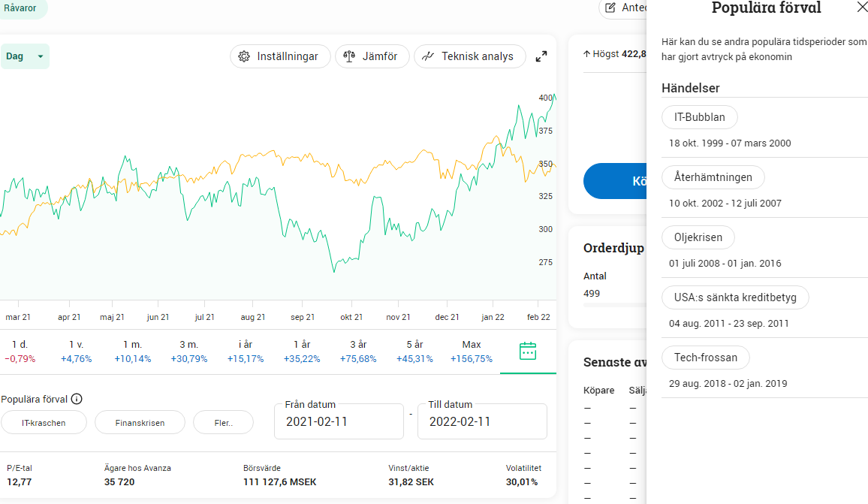Click the Till datum input field
This screenshot has height=504, width=868.
coord(482,421)
